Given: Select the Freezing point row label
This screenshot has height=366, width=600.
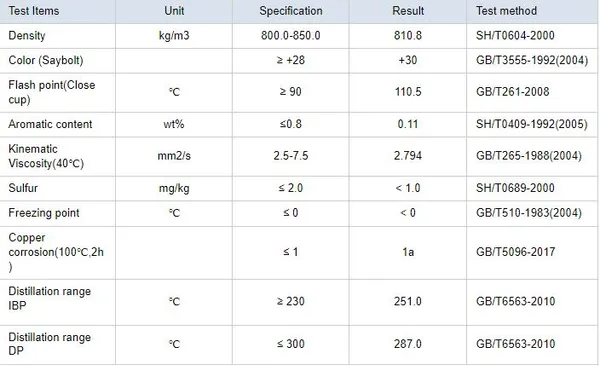Looking at the screenshot, I should coord(44,213).
